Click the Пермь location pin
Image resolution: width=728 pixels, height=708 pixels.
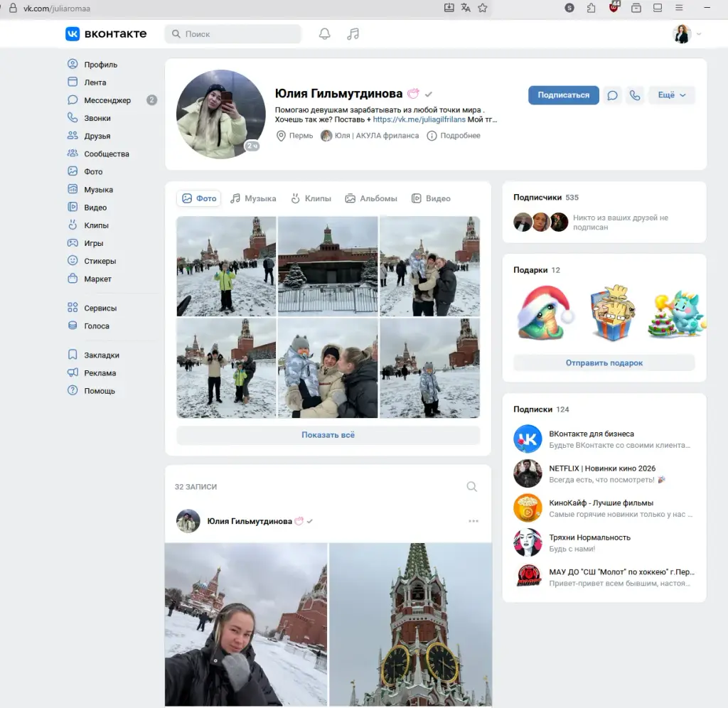[281, 136]
